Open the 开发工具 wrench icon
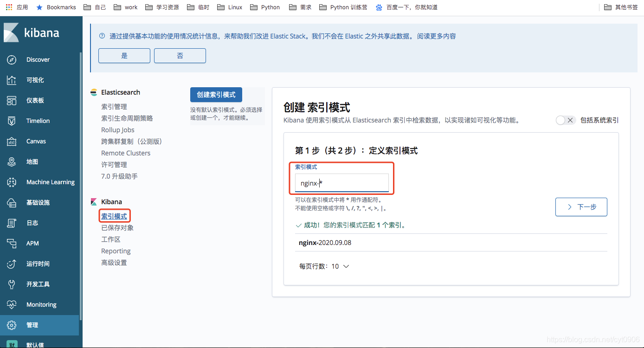Image resolution: width=644 pixels, height=348 pixels. coord(12,284)
